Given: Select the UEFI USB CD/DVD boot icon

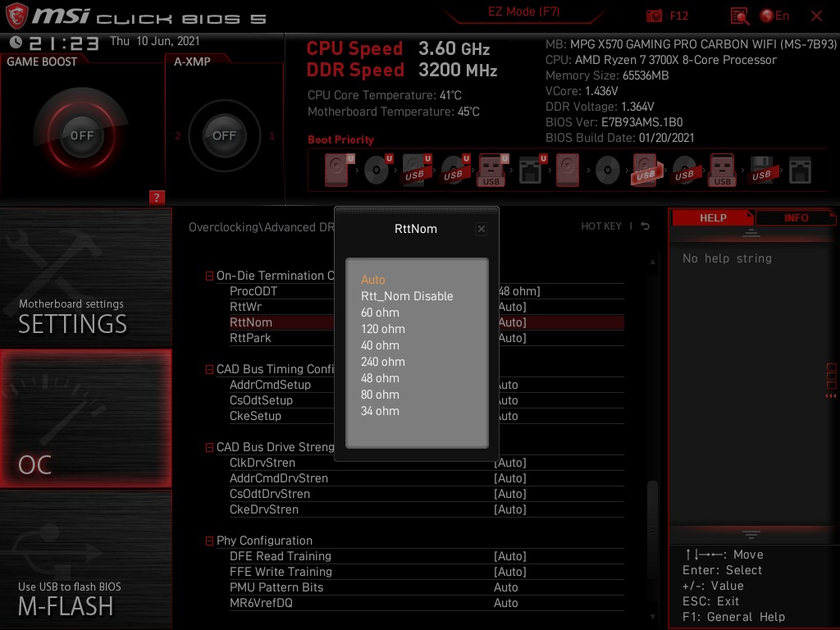Looking at the screenshot, I should pyautogui.click(x=454, y=170).
